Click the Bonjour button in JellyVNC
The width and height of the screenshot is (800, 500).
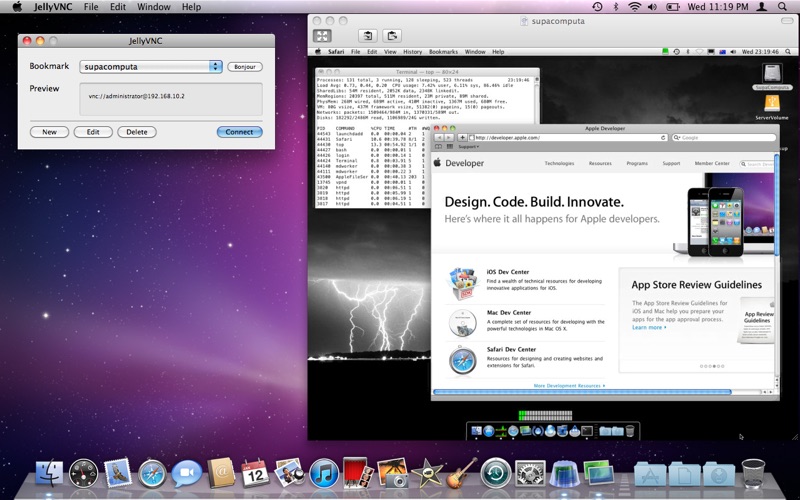coord(245,67)
